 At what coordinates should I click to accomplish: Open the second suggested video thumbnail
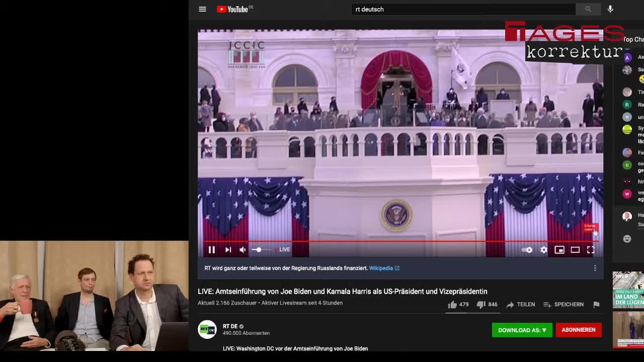tap(628, 329)
